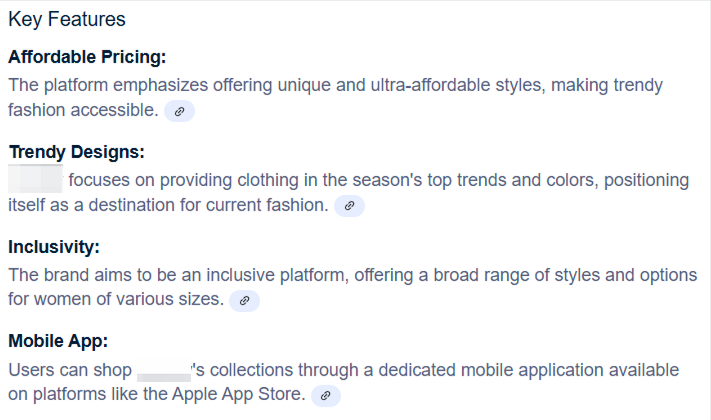Click the Affordable Pricing heading
The height and width of the screenshot is (420, 711).
click(87, 57)
